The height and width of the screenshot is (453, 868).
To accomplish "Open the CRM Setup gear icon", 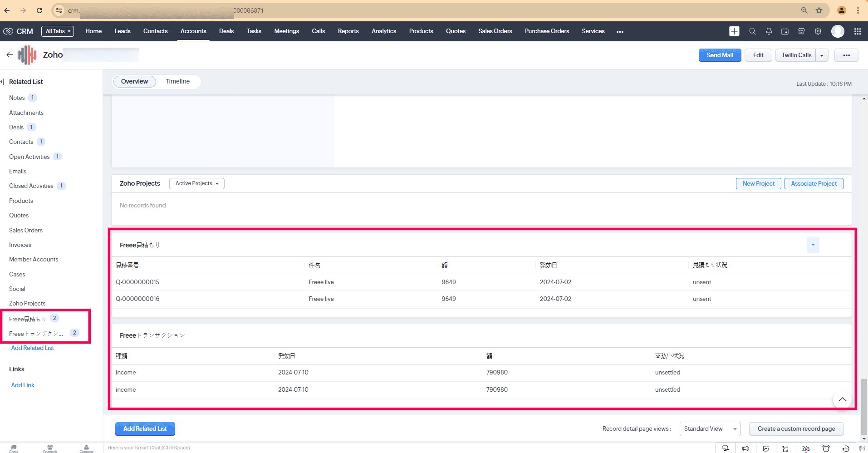I will tap(818, 31).
